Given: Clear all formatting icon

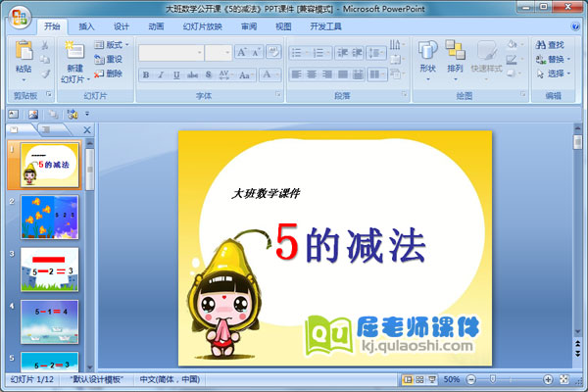Looking at the screenshot, I should 273,52.
